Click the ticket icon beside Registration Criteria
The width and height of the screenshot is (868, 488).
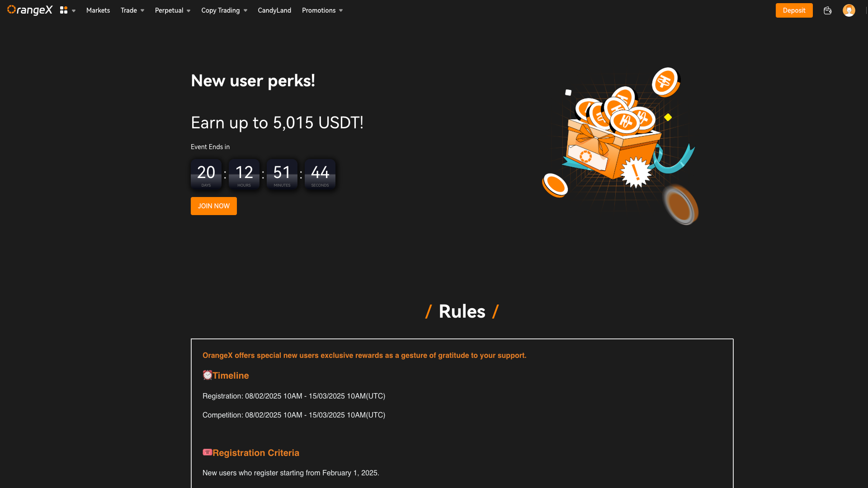[208, 452]
